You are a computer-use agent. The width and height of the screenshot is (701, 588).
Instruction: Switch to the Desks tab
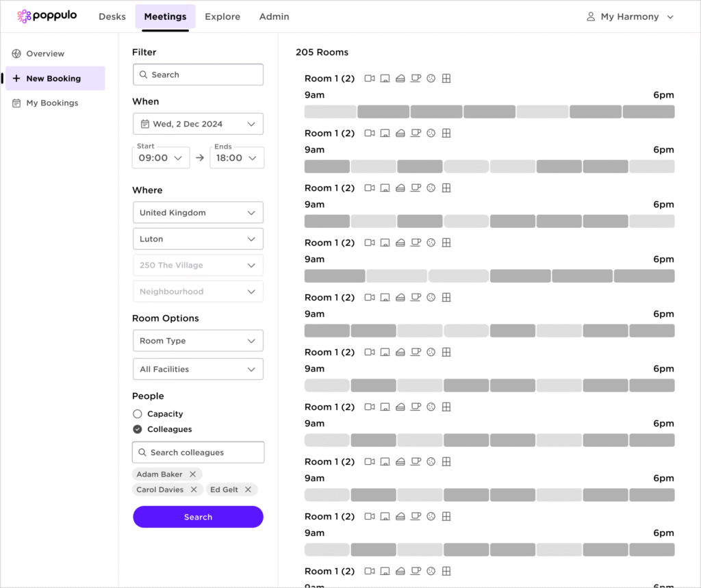click(x=112, y=16)
